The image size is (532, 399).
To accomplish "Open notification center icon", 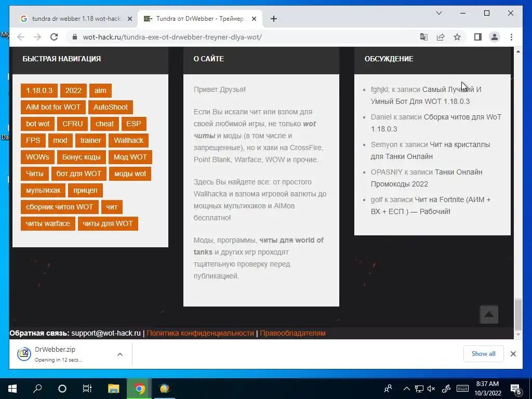I will click(516, 389).
